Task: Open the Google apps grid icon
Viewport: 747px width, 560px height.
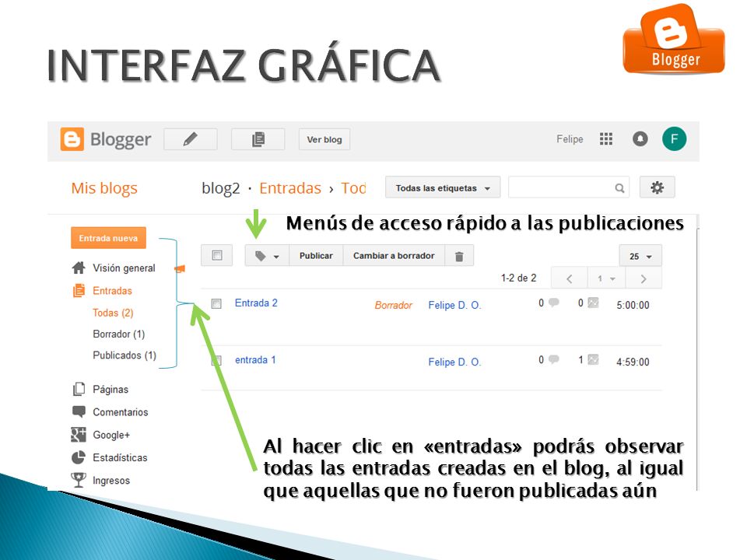Action: (606, 138)
